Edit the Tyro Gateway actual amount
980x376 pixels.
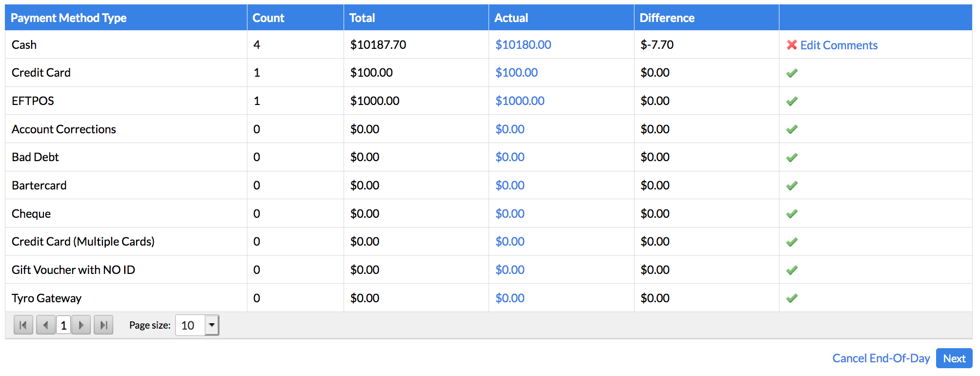(x=510, y=298)
